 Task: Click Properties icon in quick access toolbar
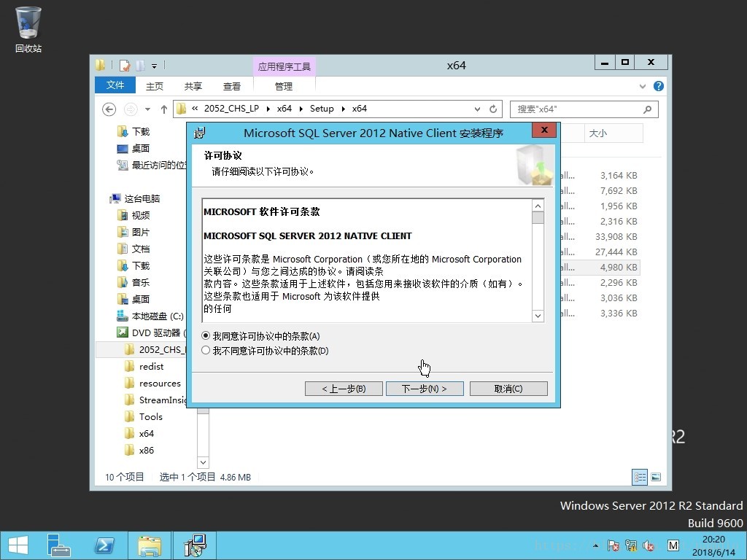click(125, 66)
